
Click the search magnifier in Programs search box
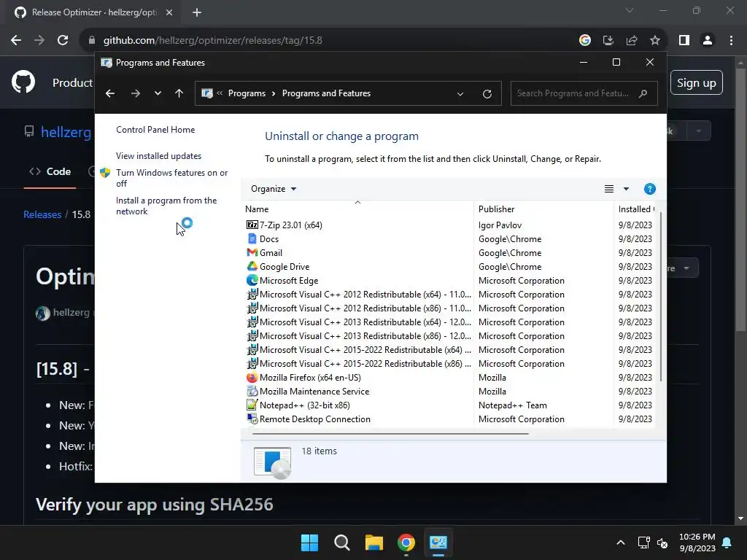(643, 93)
